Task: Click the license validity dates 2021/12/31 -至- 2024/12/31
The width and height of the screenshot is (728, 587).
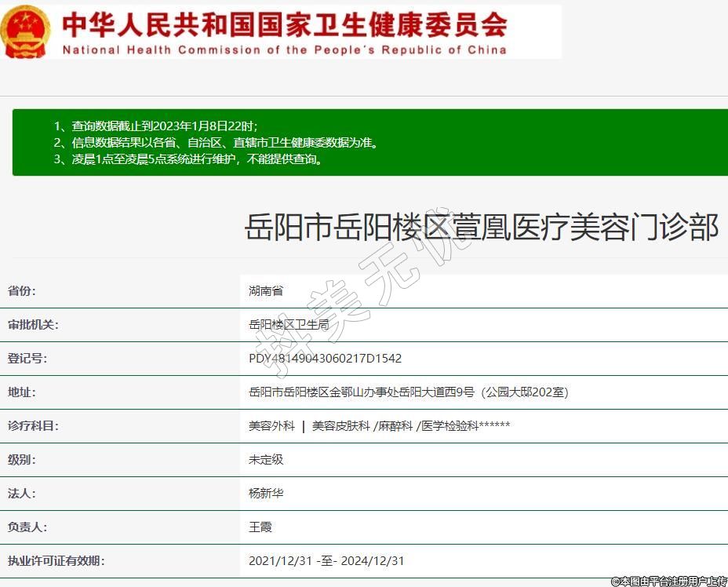Action: [x=326, y=561]
